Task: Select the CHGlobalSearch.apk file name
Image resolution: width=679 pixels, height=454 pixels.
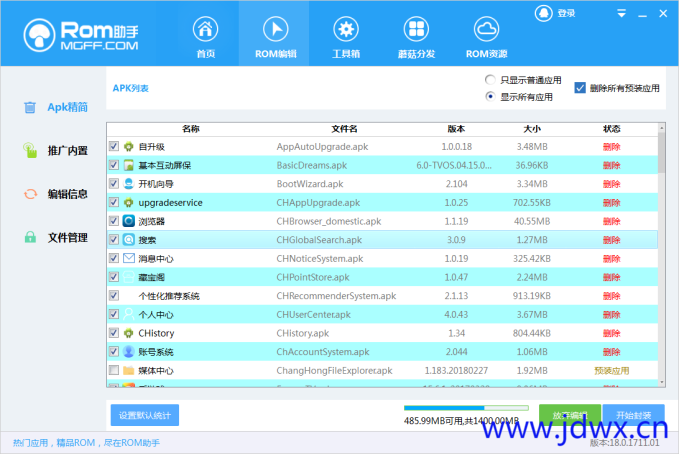Action: tap(319, 240)
